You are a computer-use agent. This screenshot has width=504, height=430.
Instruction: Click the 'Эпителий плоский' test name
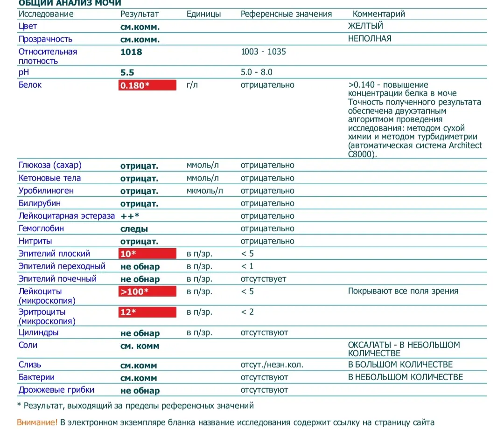pyautogui.click(x=54, y=253)
